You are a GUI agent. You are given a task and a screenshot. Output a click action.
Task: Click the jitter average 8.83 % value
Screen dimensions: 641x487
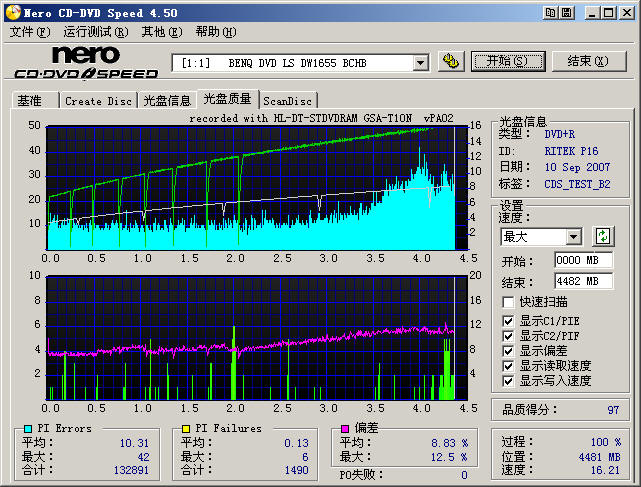click(450, 443)
